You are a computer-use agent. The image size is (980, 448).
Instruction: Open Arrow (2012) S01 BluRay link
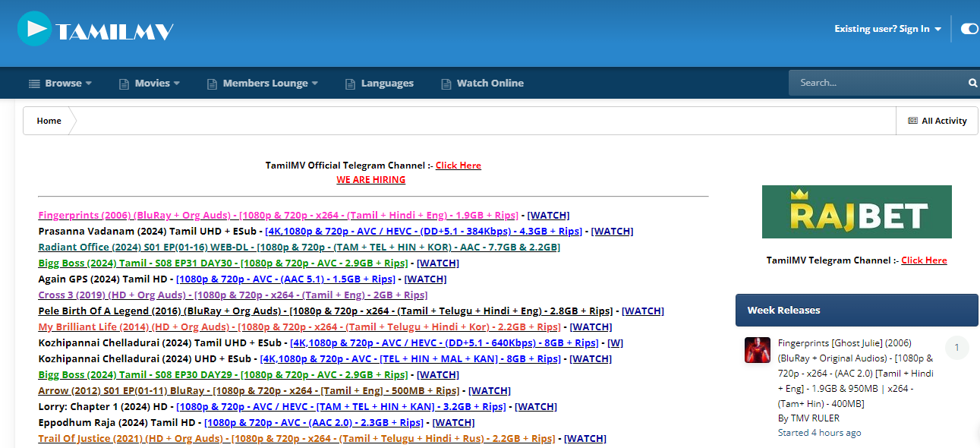coord(249,391)
